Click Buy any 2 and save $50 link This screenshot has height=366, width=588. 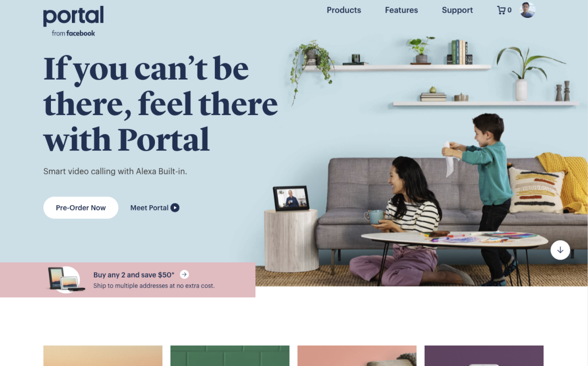134,275
